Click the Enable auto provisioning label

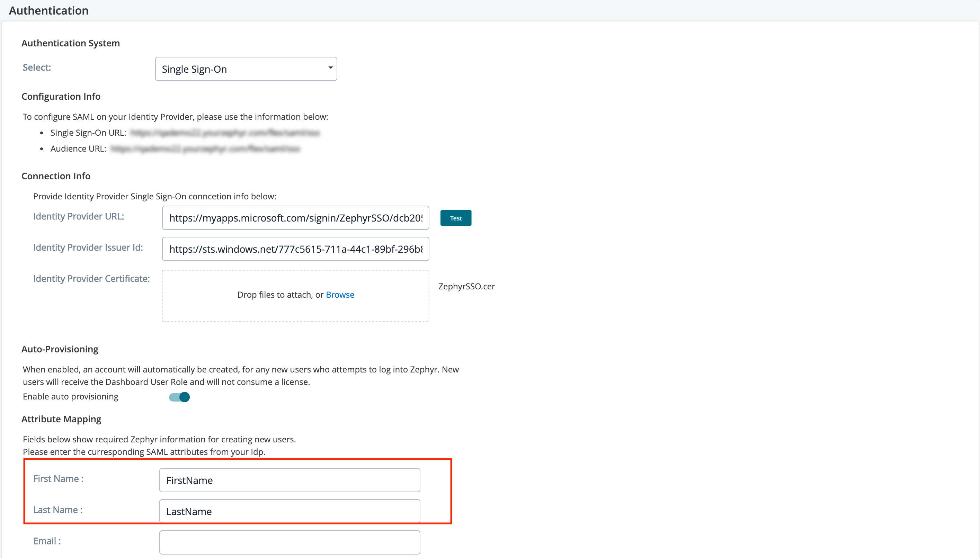point(71,397)
